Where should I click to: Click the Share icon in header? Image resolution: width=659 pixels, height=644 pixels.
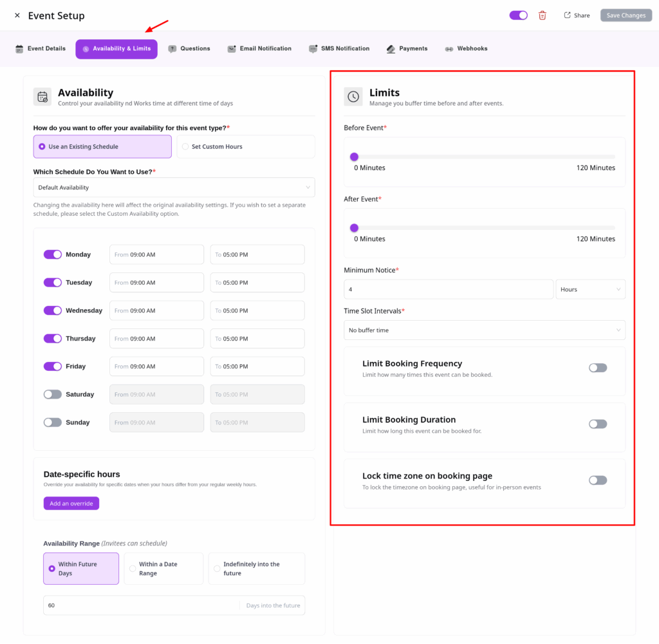click(567, 15)
